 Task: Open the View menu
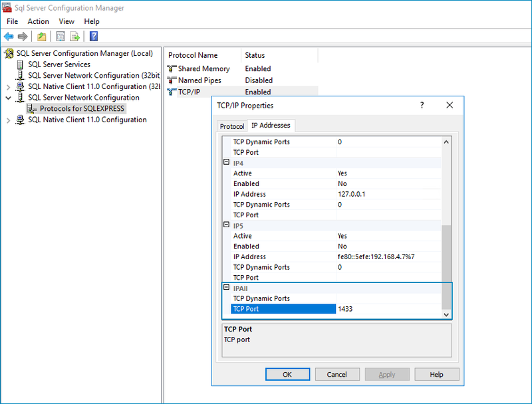click(x=66, y=21)
